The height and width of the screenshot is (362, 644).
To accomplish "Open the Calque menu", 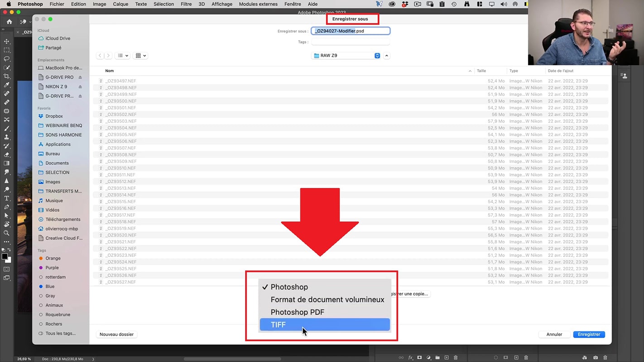I will point(120,4).
